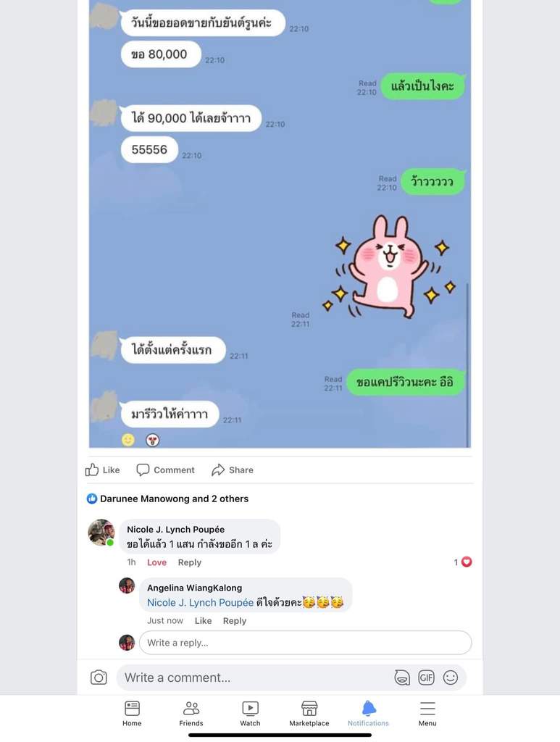Focus the Write a comment field
Viewport: 560px width, 742px height.
(256, 678)
